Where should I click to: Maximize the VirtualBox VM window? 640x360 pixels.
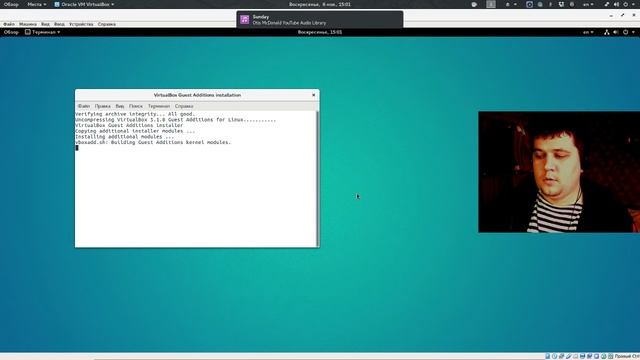pyautogui.click(x=622, y=15)
